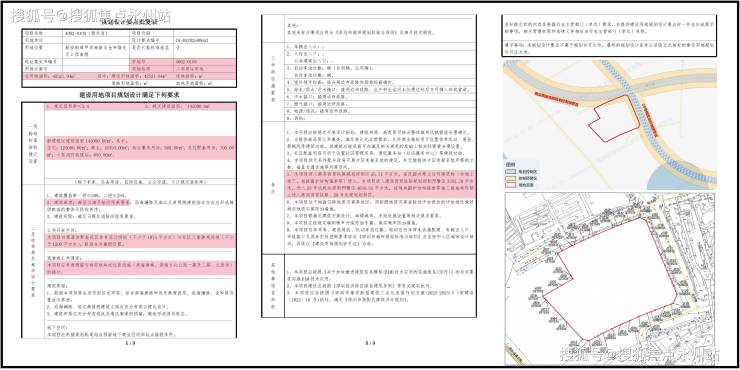Click the pink highlighted paragraph on page two
Screen dimensions: 740x370
(x=380, y=185)
